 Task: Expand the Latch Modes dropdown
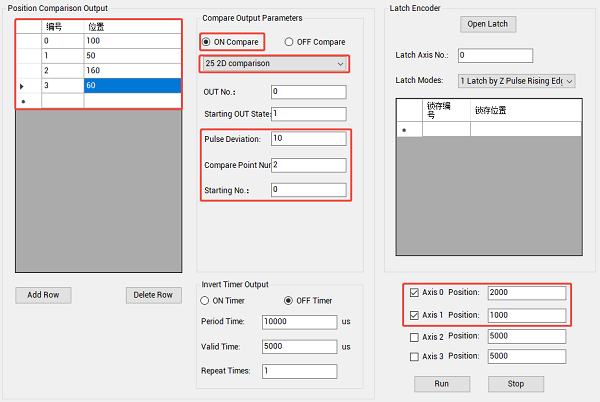coord(516,80)
